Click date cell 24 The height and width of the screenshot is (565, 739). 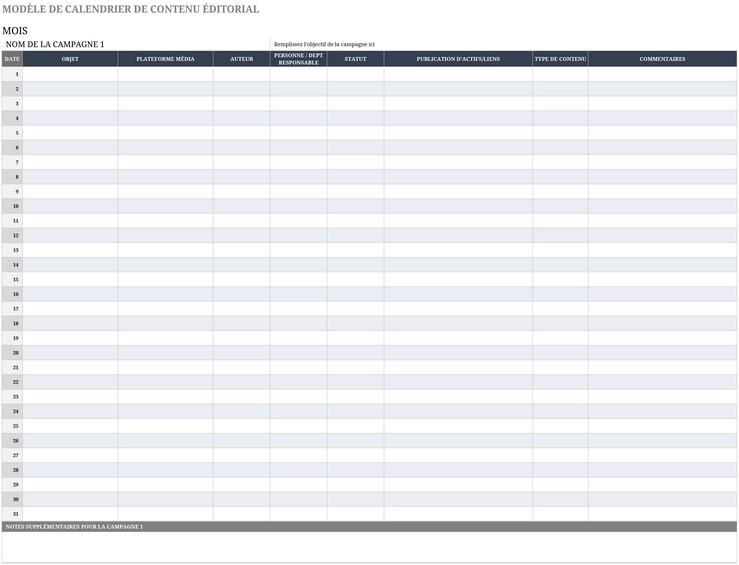(12, 411)
